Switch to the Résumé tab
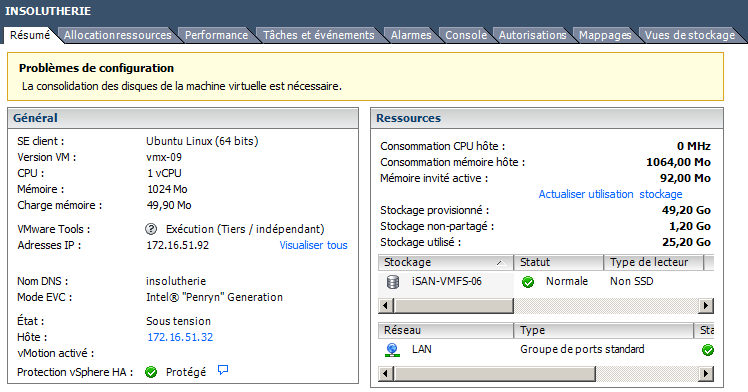Viewport: 748px width, 392px height. (30, 35)
